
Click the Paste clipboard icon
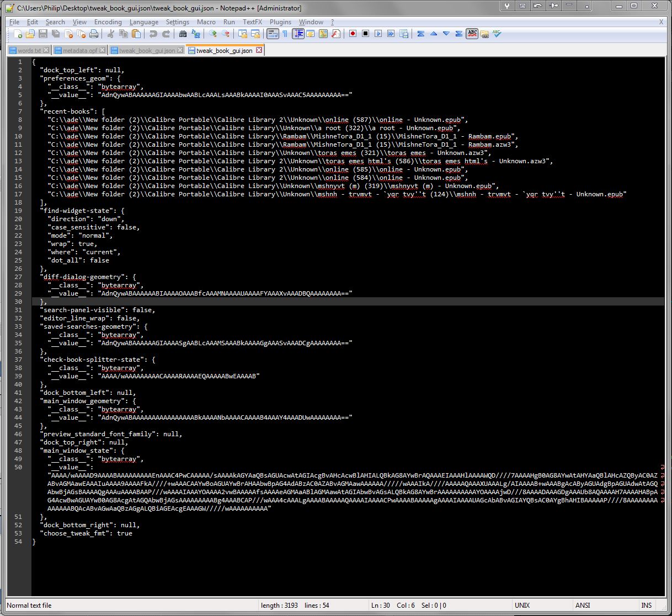pos(136,34)
